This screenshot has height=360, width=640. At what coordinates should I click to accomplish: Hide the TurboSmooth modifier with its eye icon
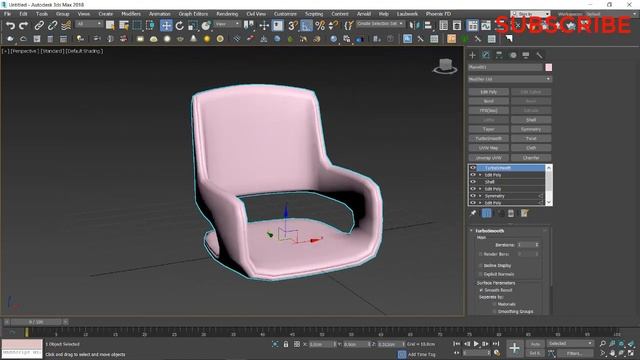[x=473, y=168]
